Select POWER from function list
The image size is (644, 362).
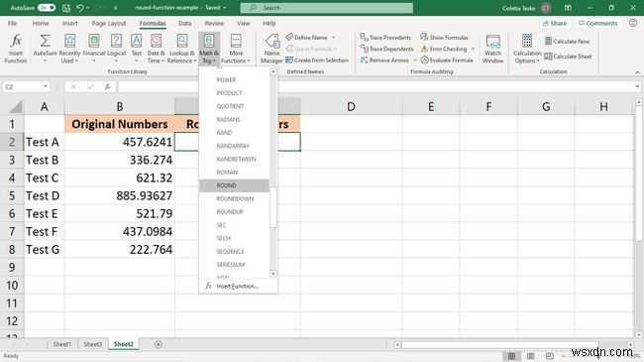234,79
